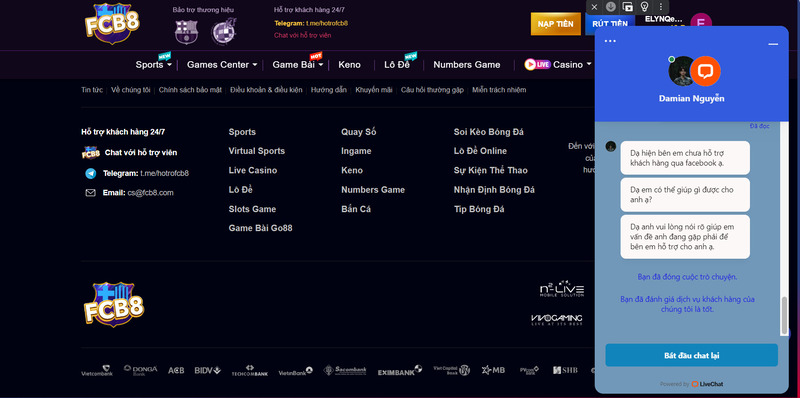This screenshot has width=800, height=398.
Task: Open Soi Kèo Bóng Đá link
Action: 489,132
